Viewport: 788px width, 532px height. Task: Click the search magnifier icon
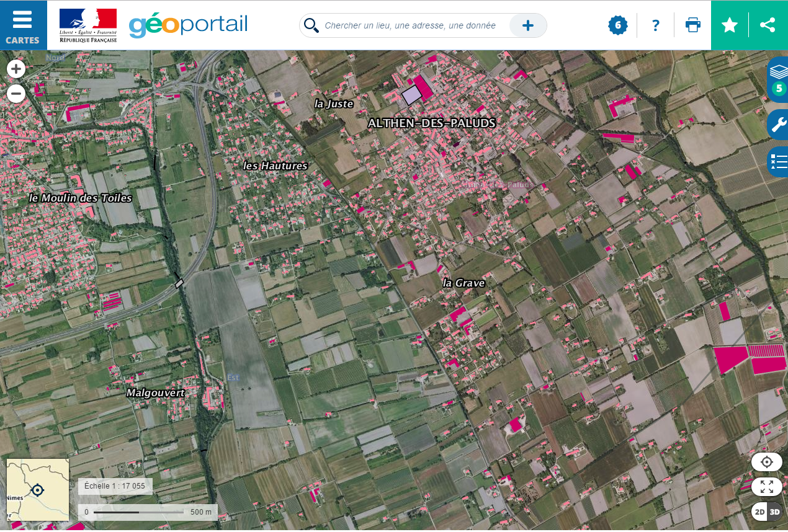click(x=311, y=25)
